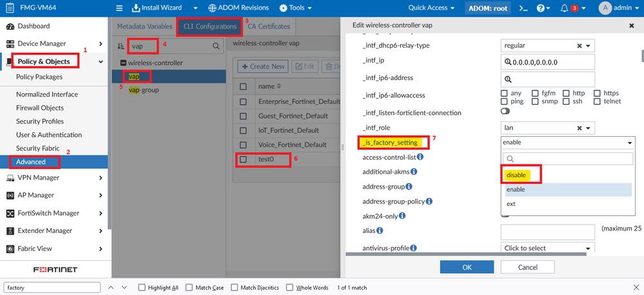Image resolution: width=644 pixels, height=295 pixels.
Task: Switch to the CA Certificates tab
Action: 269,26
